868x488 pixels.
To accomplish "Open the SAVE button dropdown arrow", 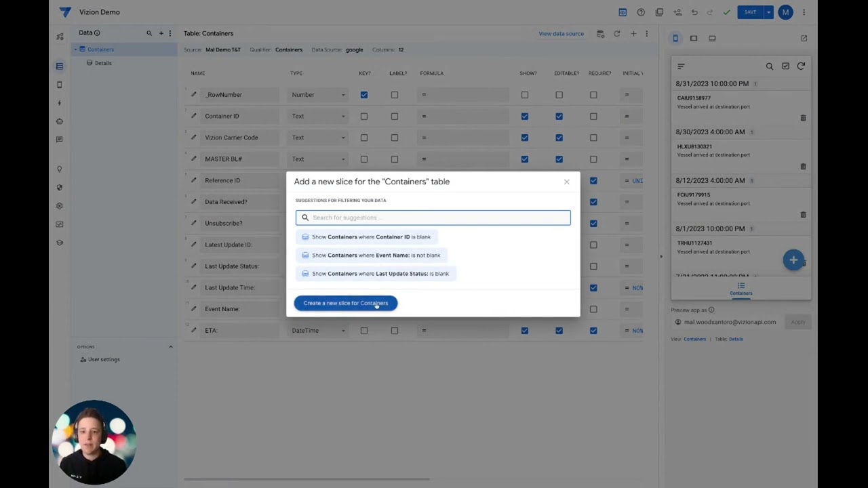I will tap(768, 12).
